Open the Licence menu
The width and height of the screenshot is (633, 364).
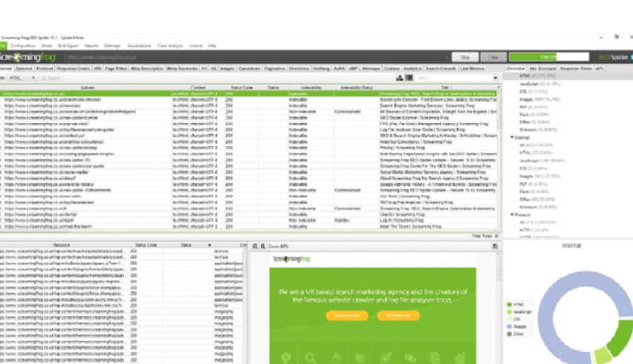pos(196,45)
